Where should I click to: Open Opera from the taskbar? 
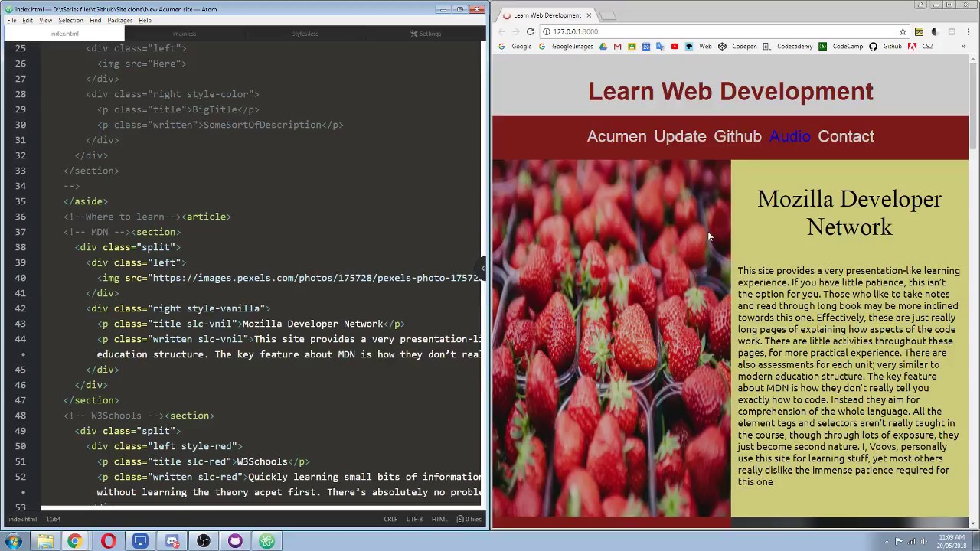108,541
